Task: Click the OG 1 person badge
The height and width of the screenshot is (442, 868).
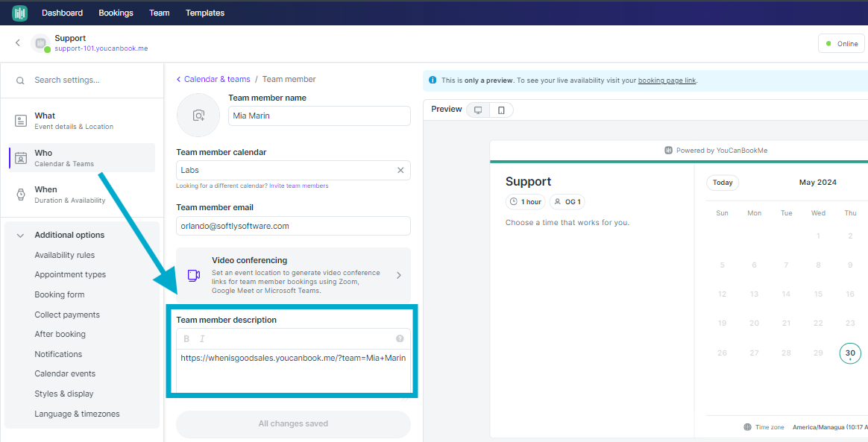Action: (x=568, y=202)
